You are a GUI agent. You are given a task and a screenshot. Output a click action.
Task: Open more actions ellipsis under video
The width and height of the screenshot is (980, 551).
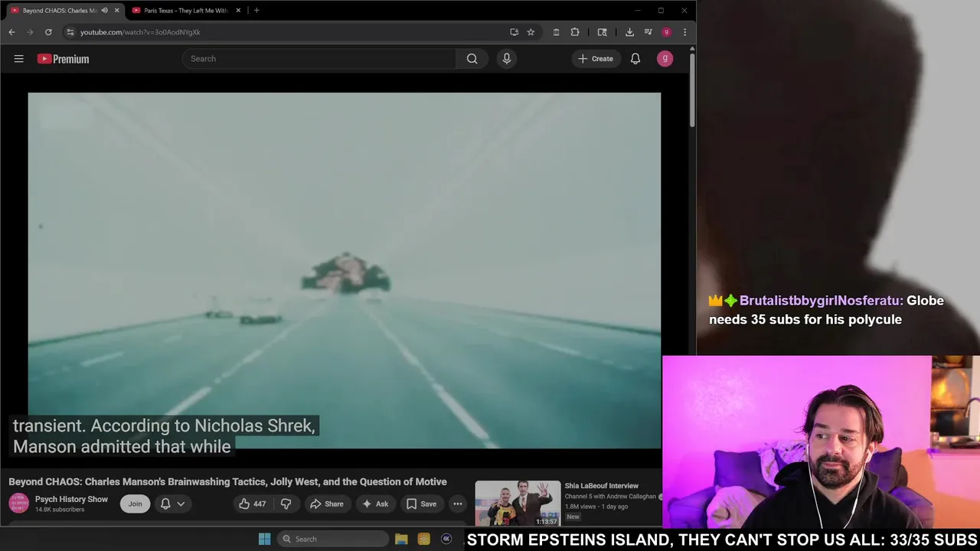click(x=457, y=504)
